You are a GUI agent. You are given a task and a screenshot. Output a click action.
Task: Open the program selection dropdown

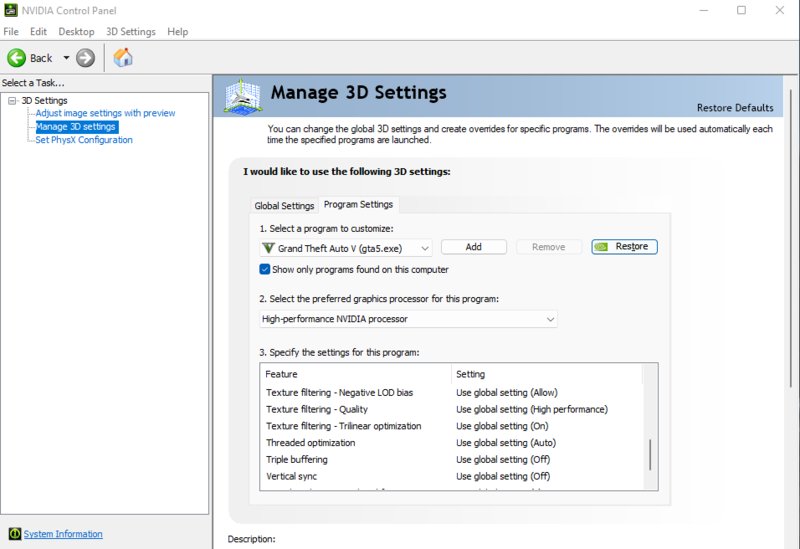click(346, 248)
